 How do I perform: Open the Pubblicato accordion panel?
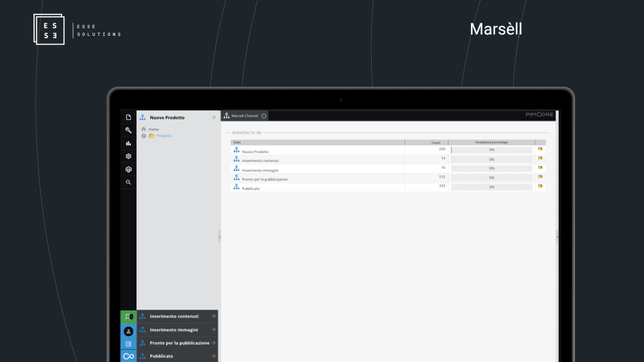click(177, 356)
